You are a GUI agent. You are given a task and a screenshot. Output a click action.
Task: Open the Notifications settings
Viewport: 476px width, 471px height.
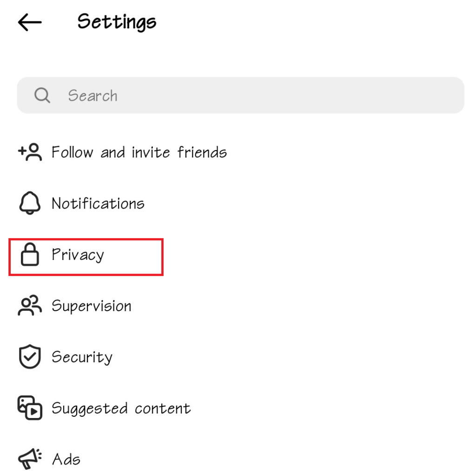pos(98,203)
